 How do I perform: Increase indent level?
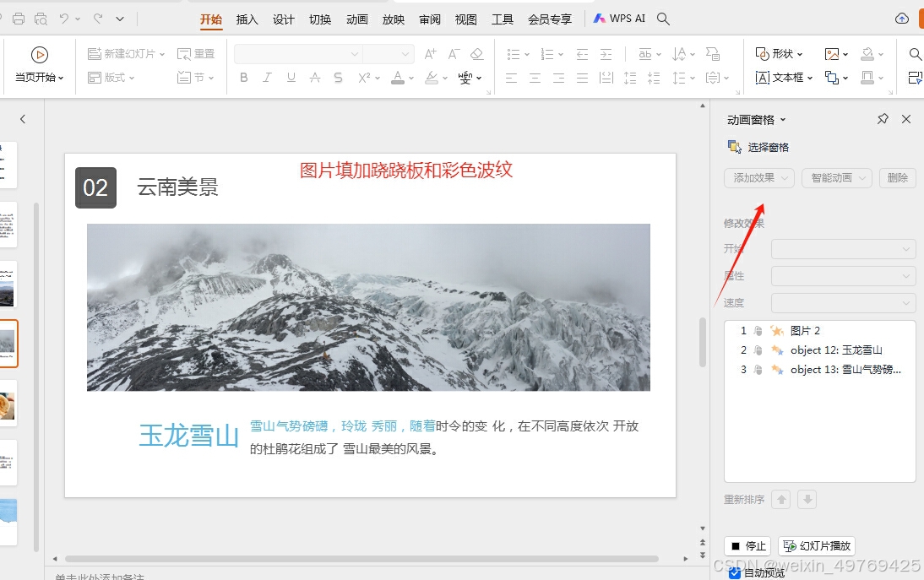(x=606, y=54)
